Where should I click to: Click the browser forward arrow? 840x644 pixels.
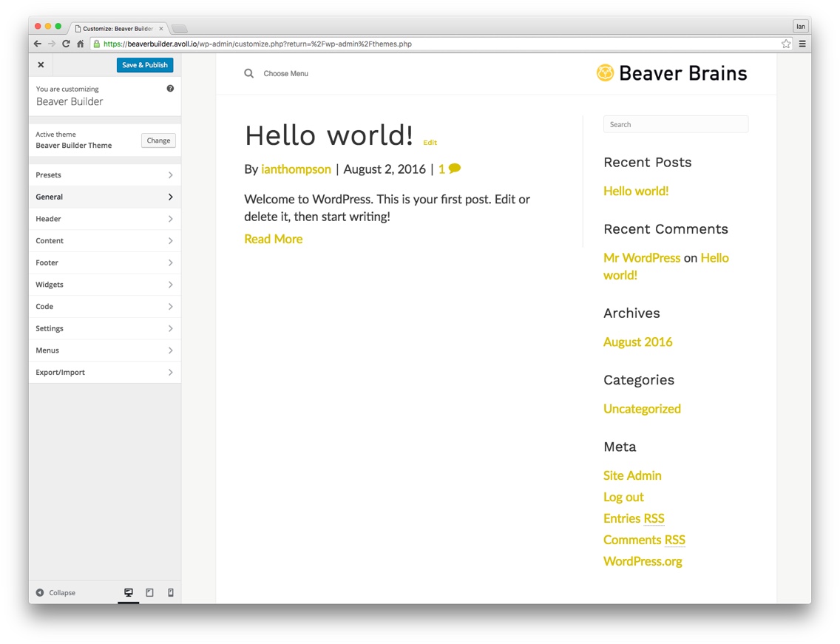coord(52,44)
